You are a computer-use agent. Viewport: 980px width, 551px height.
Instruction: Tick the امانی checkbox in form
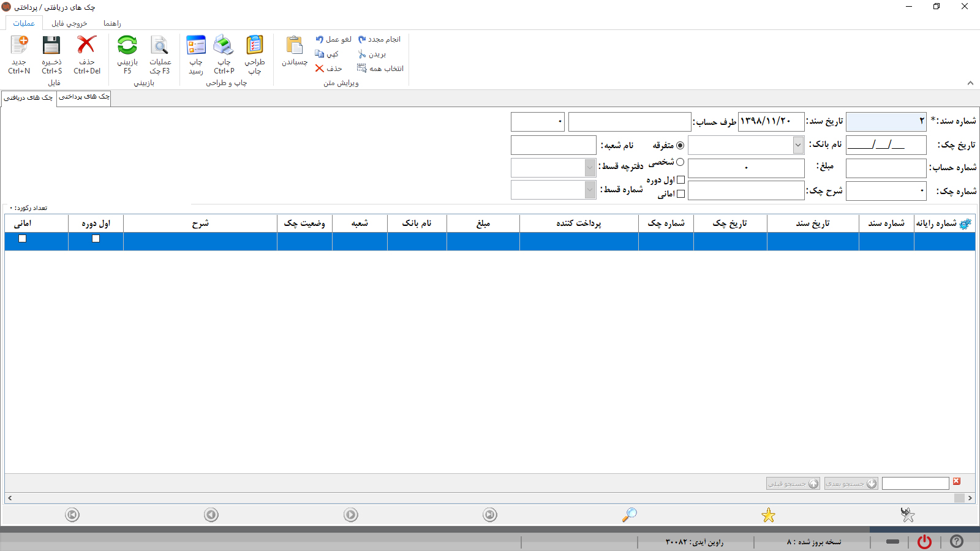pos(680,194)
